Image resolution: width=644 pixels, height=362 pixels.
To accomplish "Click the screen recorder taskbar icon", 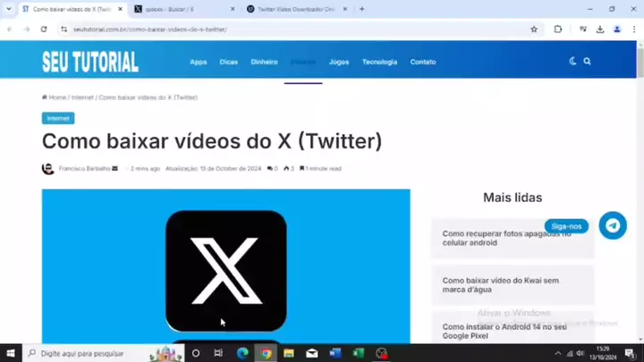I will pyautogui.click(x=382, y=353).
